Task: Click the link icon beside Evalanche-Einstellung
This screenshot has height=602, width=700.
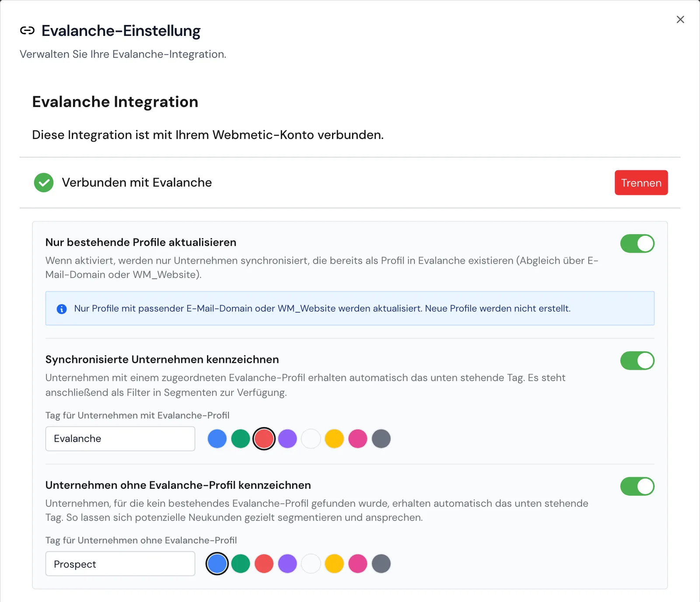Action: pos(27,31)
